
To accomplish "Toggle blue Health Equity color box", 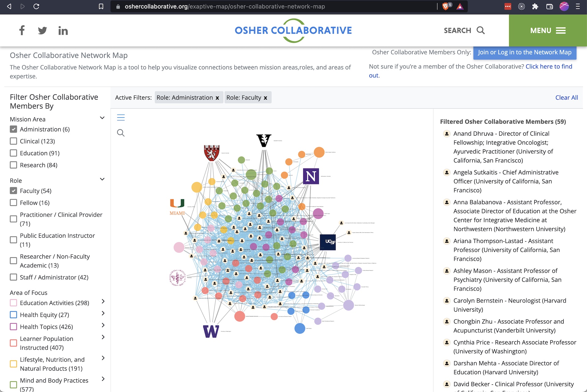I will coord(13,315).
